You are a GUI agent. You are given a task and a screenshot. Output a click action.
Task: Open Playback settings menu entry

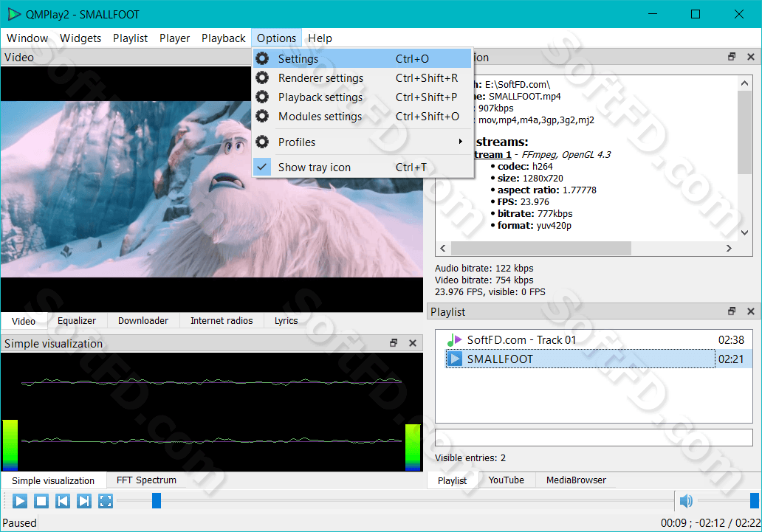(363, 97)
